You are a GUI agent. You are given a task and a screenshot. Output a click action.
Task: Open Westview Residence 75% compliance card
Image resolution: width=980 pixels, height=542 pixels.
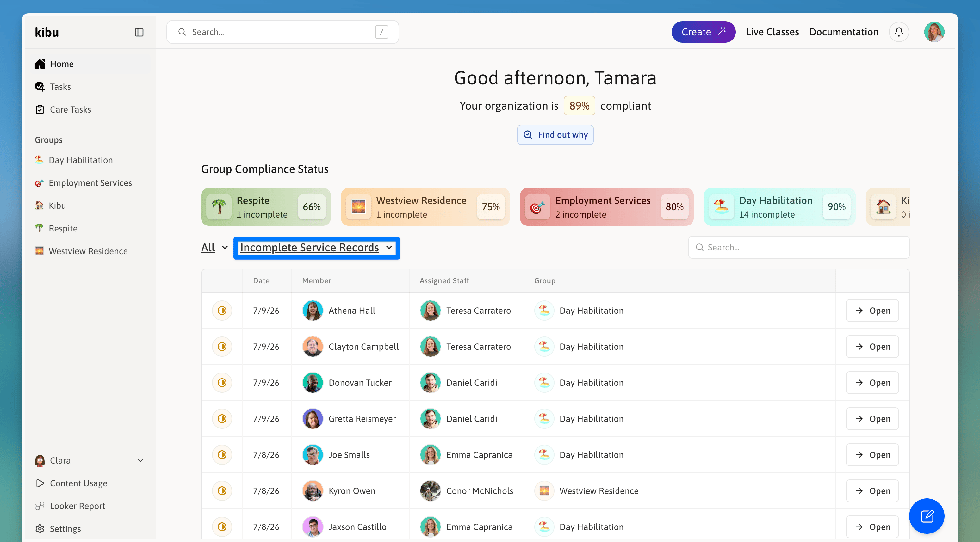click(425, 207)
